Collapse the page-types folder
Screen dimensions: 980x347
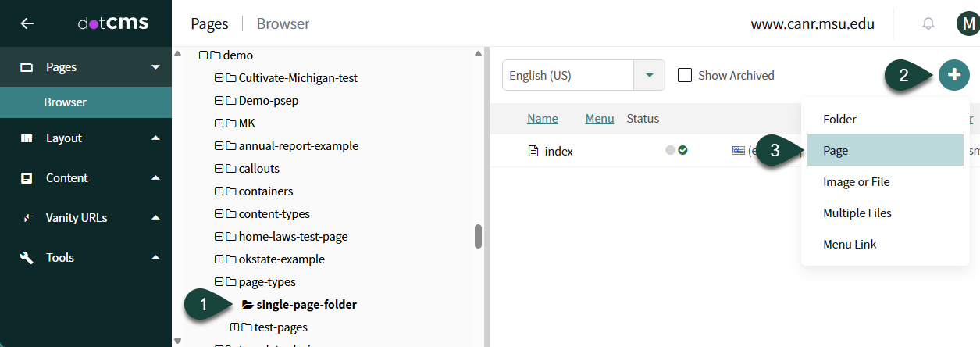219,282
